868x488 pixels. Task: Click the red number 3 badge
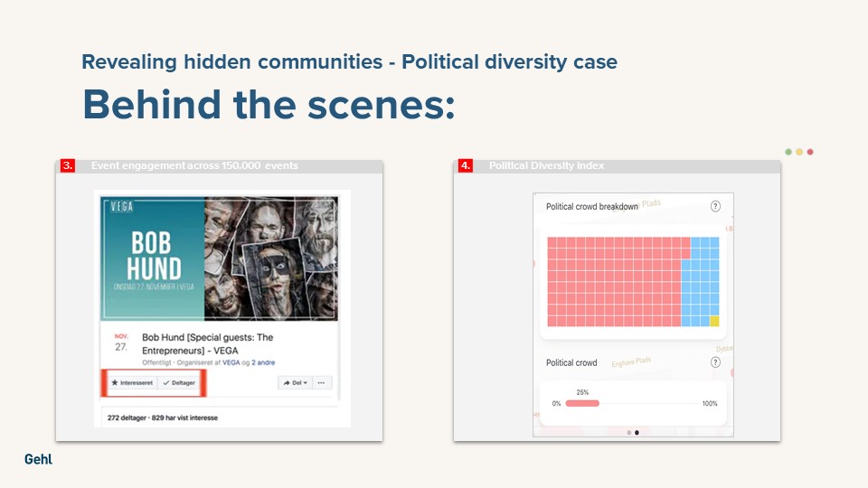point(67,166)
